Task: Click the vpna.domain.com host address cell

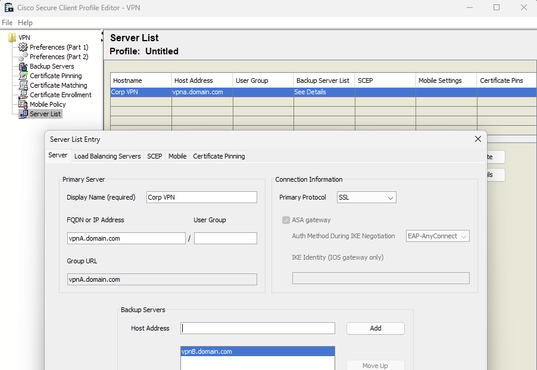Action: point(202,92)
